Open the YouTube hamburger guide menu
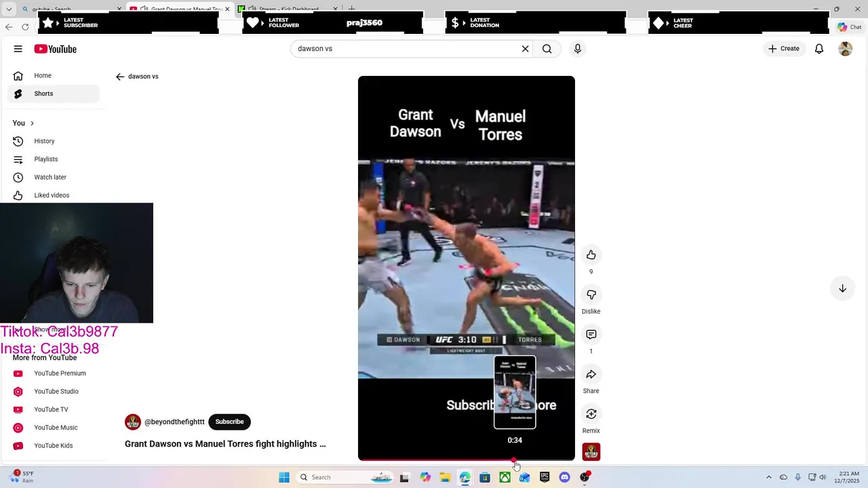Image resolution: width=868 pixels, height=488 pixels. pyautogui.click(x=18, y=49)
